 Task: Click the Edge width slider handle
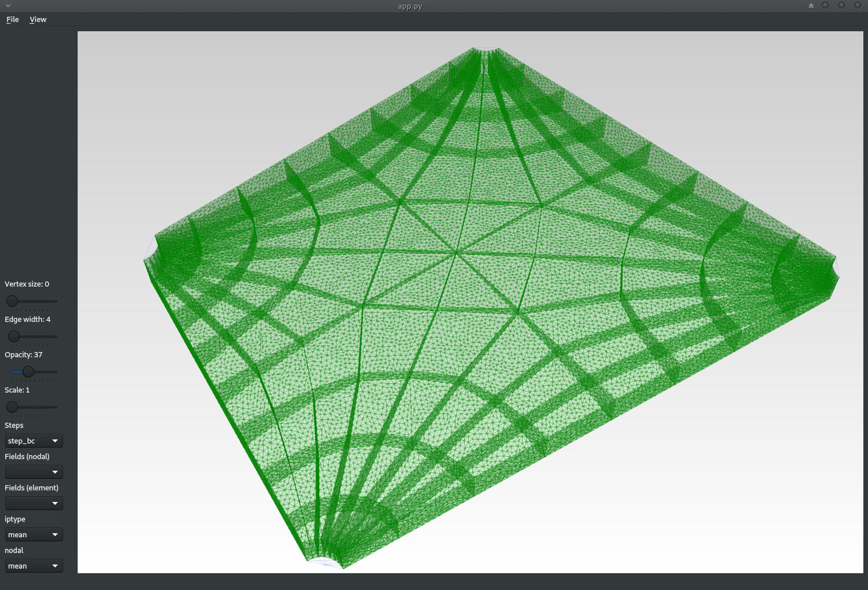click(x=14, y=336)
